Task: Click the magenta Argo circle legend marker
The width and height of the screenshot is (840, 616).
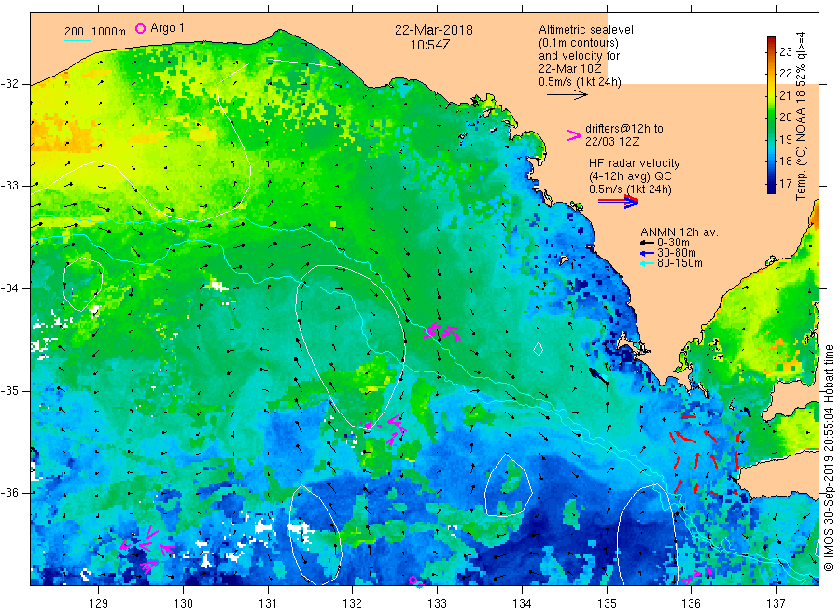Action: point(140,28)
